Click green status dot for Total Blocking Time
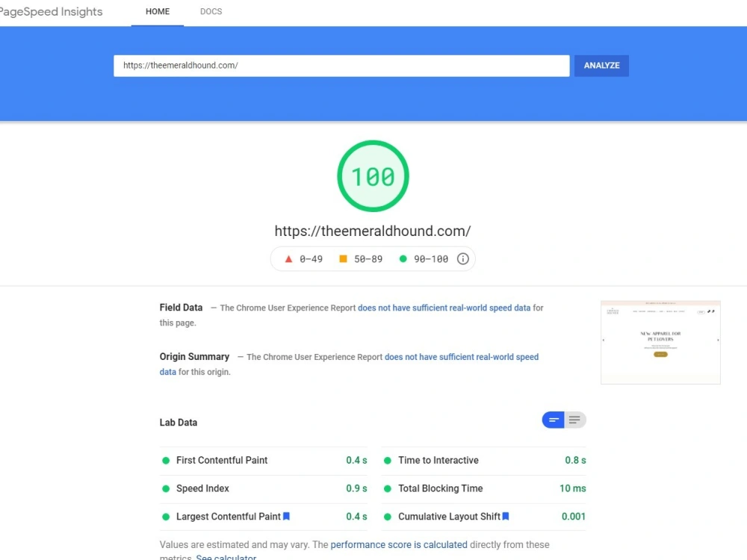 [388, 488]
